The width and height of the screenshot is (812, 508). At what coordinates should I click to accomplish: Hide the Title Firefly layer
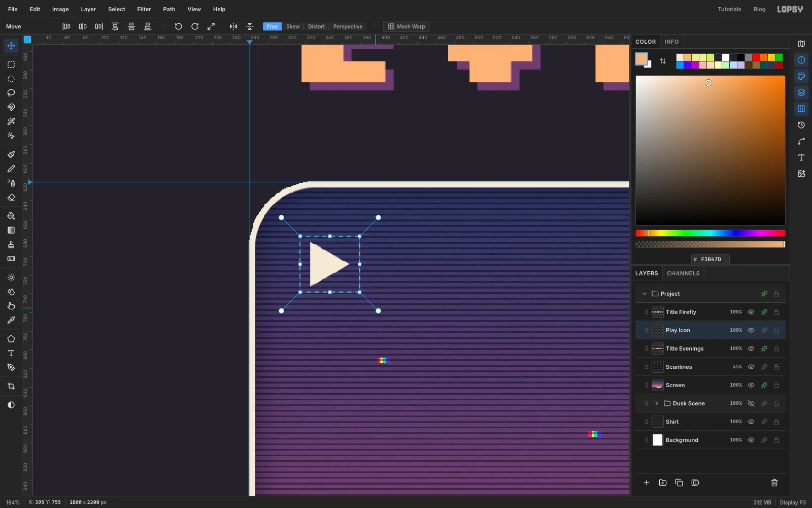coord(751,312)
